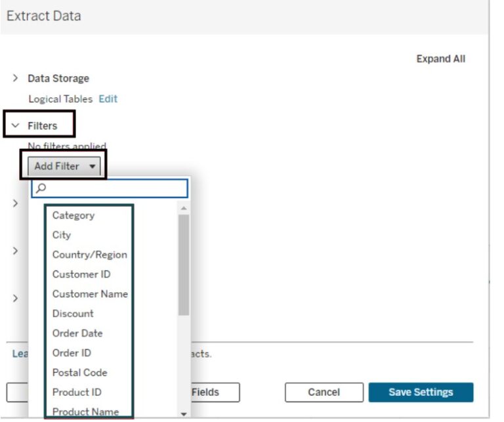Click the field list scroll up arrow
504x422 pixels.
click(184, 208)
